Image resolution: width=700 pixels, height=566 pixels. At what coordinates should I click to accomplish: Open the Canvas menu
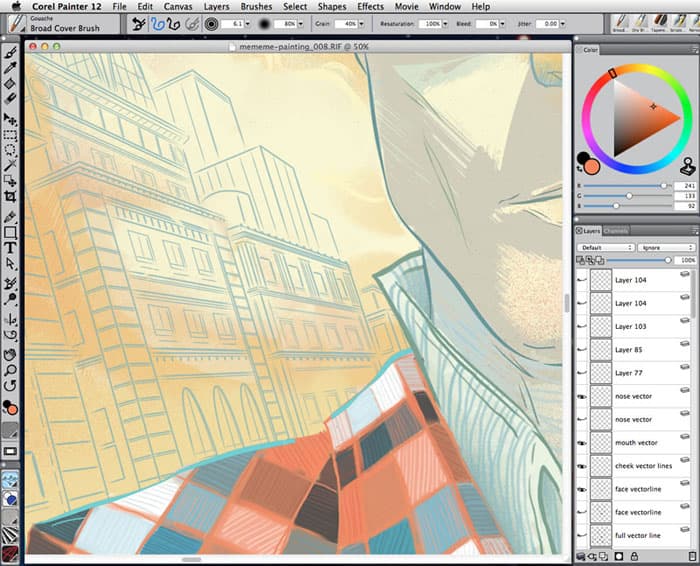pyautogui.click(x=178, y=7)
